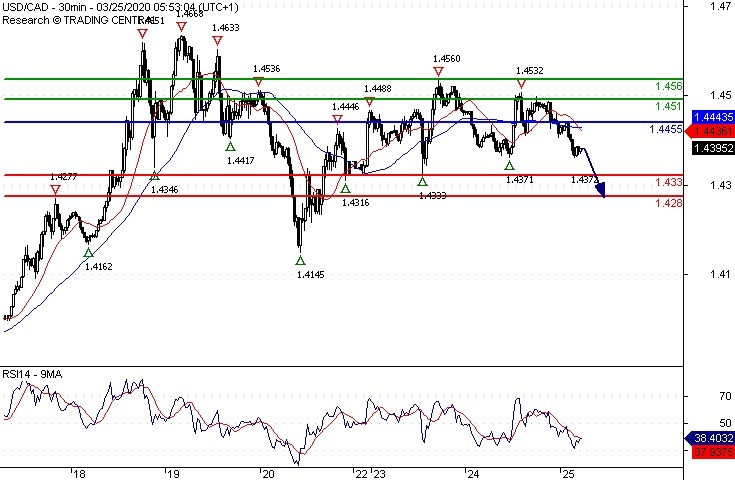Viewport: 735px width, 480px height.
Task: Click the 1.4633 price label
Action: [225, 28]
